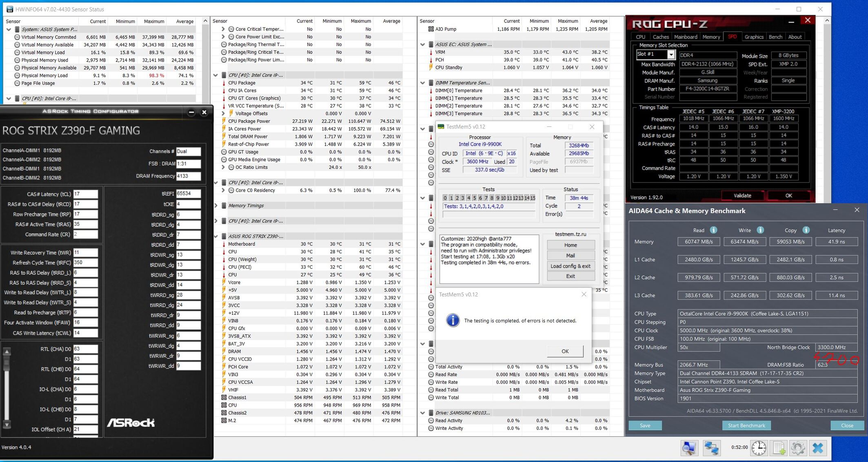
Task: Open the CPU-Z Slot #1 dropdown
Action: pyautogui.click(x=670, y=54)
